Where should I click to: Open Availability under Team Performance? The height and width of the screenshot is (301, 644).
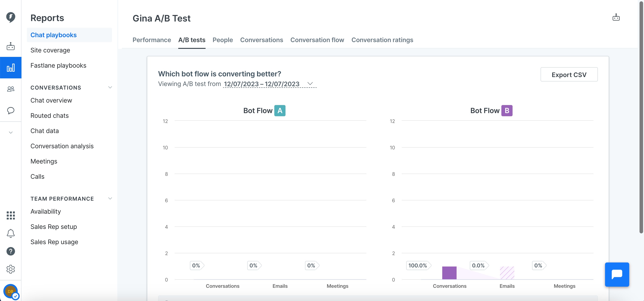click(x=45, y=211)
